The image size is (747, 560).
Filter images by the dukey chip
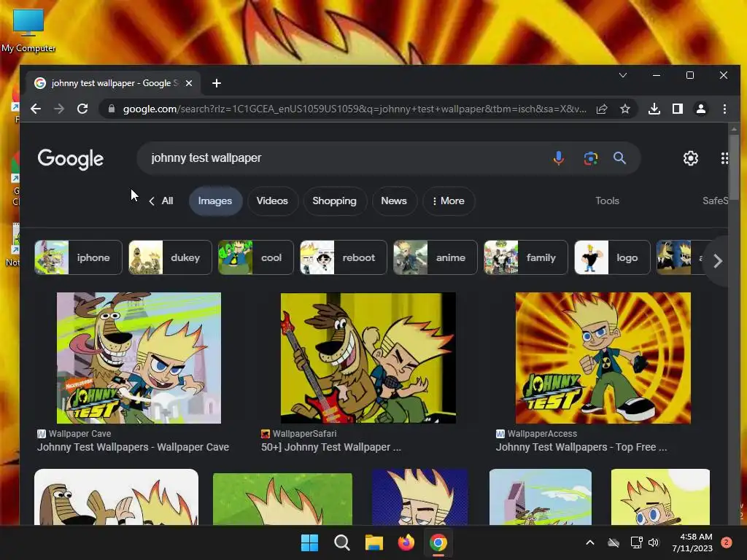[170, 257]
